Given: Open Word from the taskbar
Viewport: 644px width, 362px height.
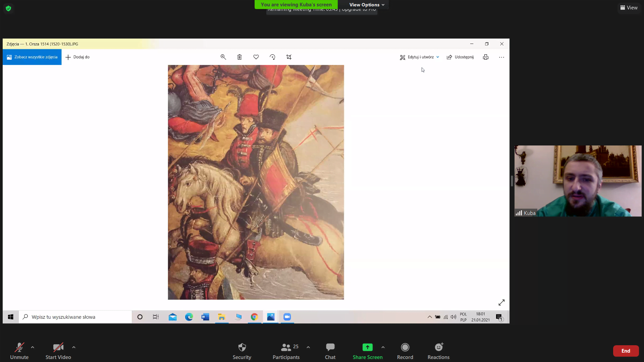Looking at the screenshot, I should [x=205, y=317].
